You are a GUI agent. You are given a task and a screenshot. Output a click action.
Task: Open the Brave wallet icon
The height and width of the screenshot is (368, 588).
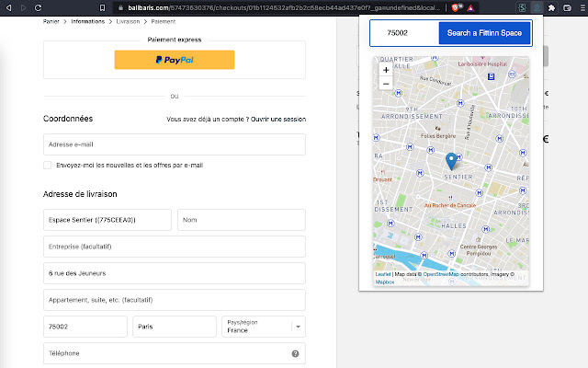(567, 7)
